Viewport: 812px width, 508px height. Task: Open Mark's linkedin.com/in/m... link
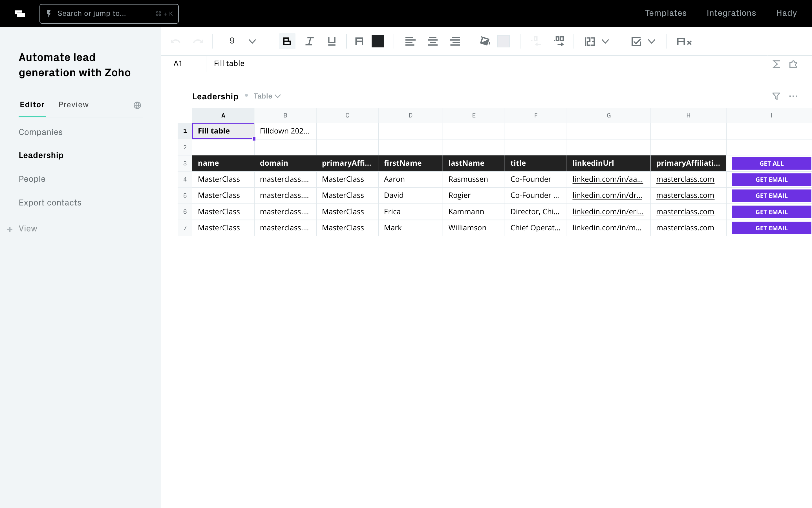tap(607, 228)
